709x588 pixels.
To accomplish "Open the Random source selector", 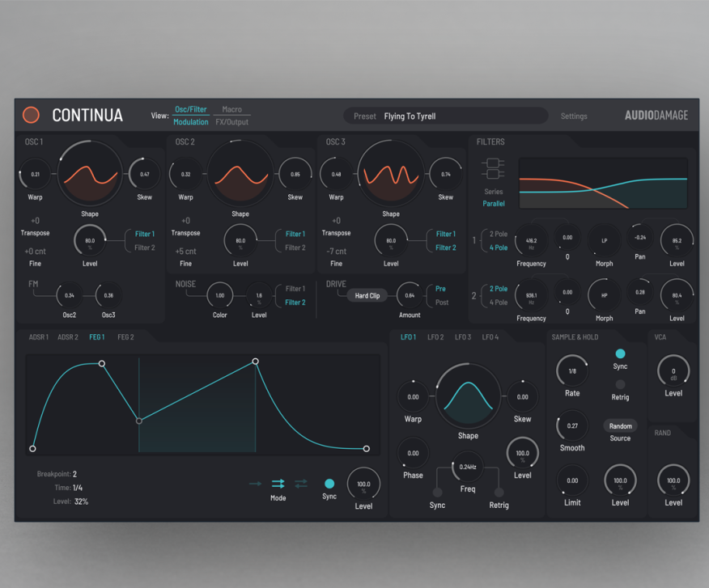I will [x=620, y=426].
